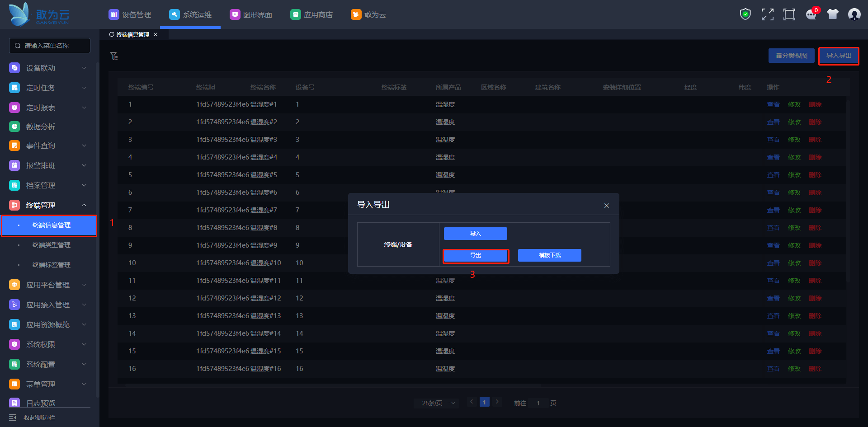Collapse the 终端管理 sidebar section
Screen dimensions: 868x427
[x=84, y=206]
